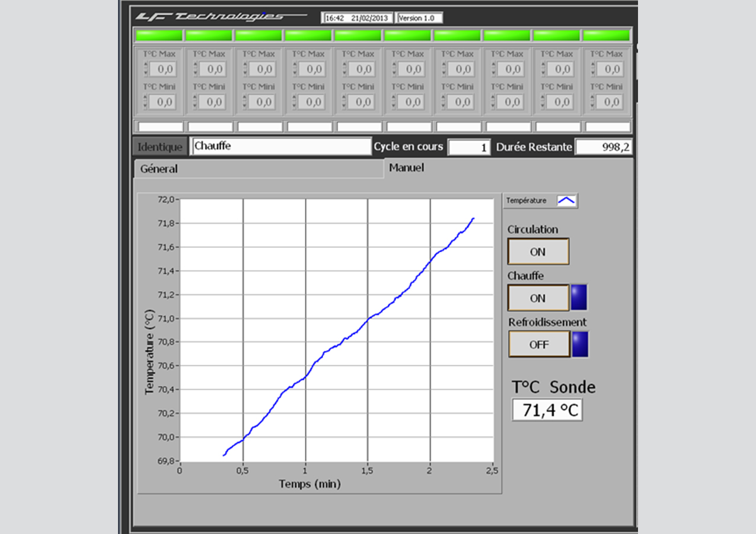Click the Chauffe state text field
The height and width of the screenshot is (534, 756).
point(281,146)
